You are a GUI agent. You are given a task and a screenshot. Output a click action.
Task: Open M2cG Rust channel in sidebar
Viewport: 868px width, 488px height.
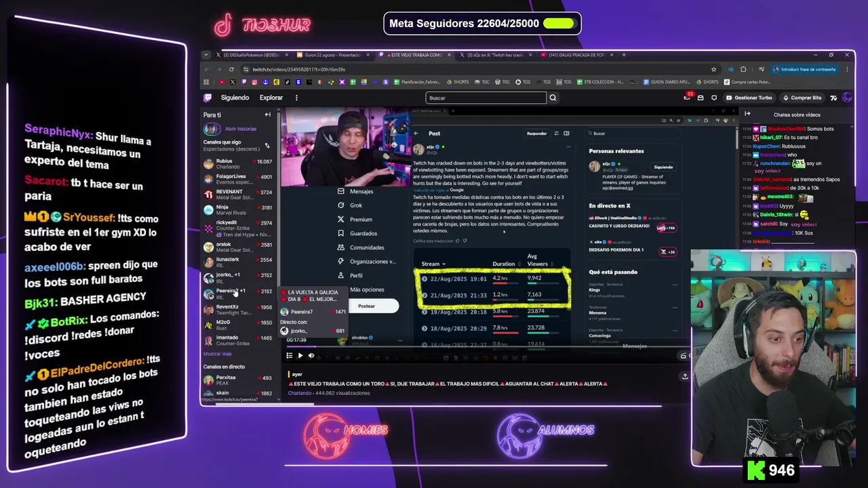pos(238,325)
